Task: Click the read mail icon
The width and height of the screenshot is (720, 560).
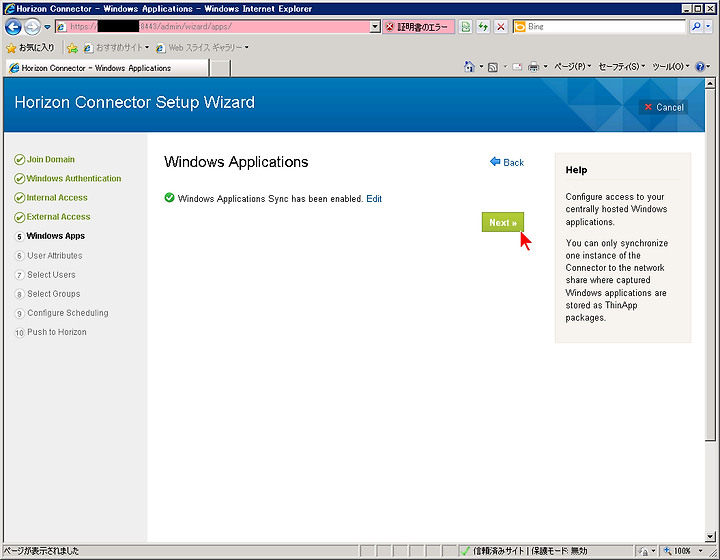Action: tap(517, 67)
